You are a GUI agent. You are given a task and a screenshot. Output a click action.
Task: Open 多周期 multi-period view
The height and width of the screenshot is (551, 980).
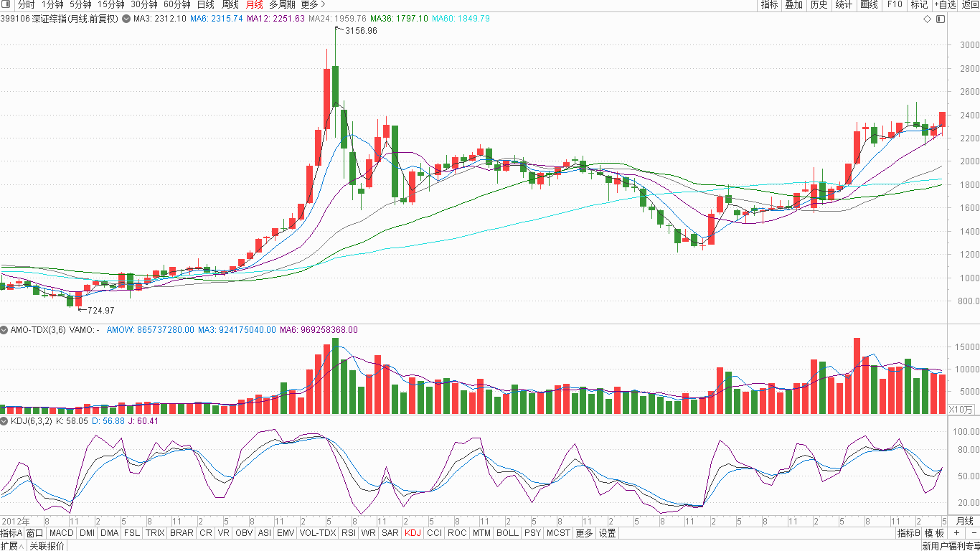click(282, 4)
